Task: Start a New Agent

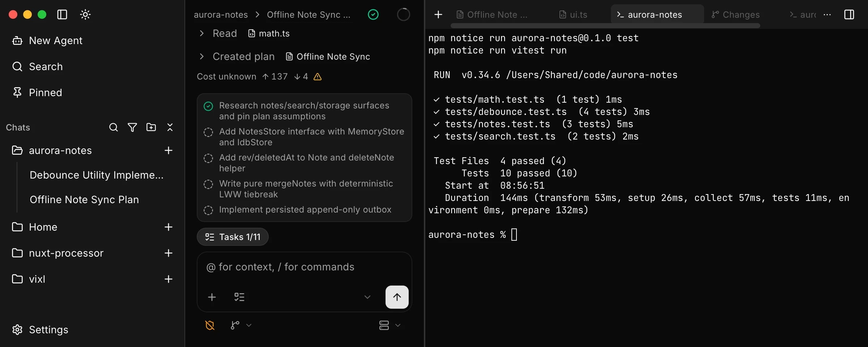Action: click(47, 40)
